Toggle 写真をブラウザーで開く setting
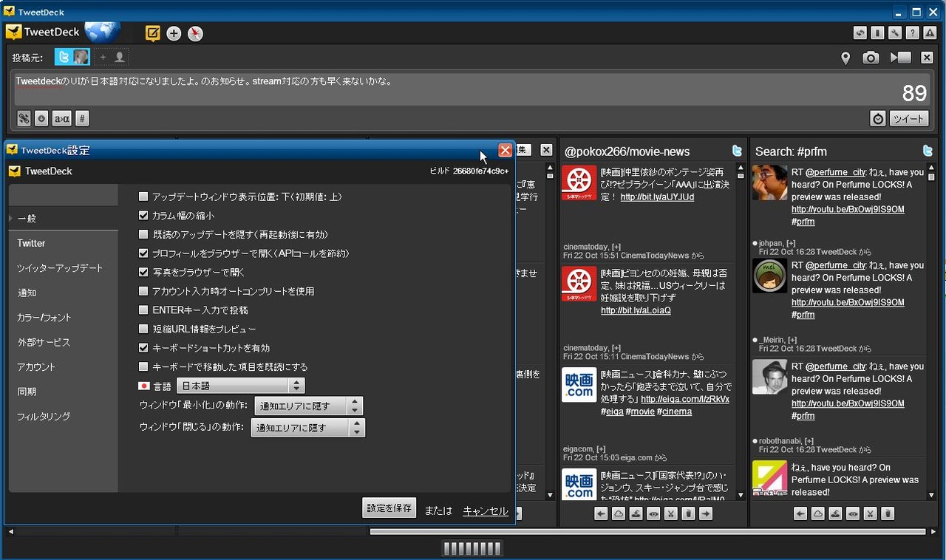This screenshot has height=560, width=946. tap(143, 272)
